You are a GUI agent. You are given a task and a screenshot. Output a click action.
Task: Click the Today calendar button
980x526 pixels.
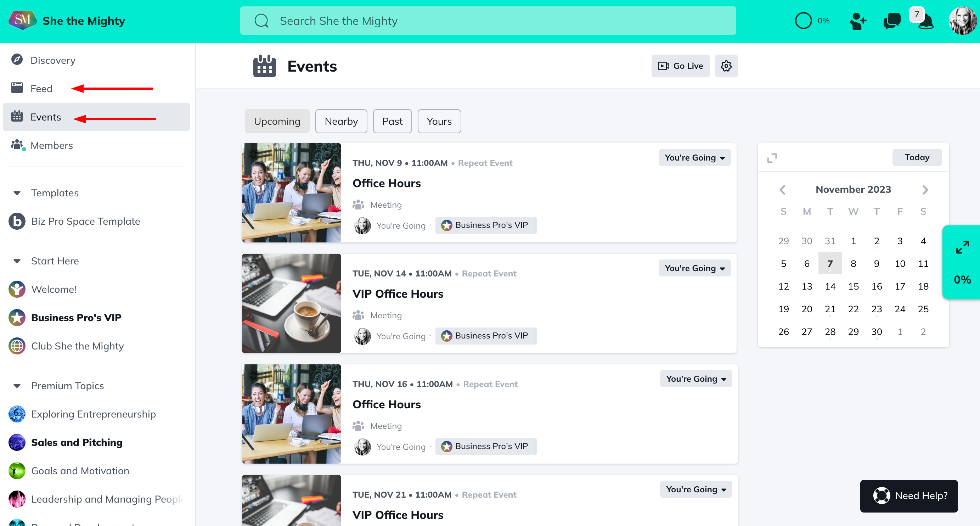click(917, 158)
